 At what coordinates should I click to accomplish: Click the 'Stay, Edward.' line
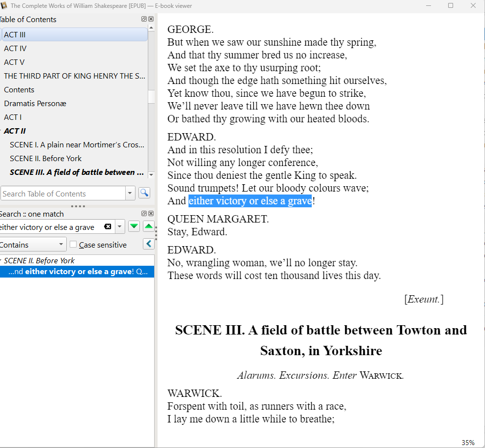pyautogui.click(x=197, y=232)
